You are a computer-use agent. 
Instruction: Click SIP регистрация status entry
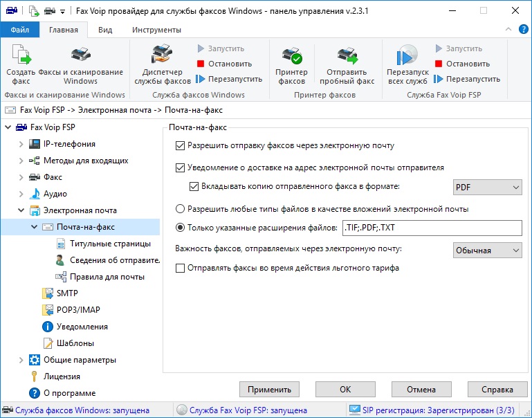[x=438, y=410]
